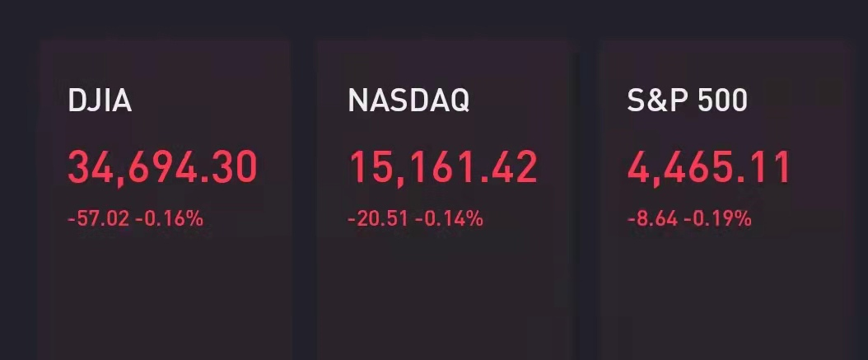This screenshot has height=360, width=868.
Task: Click the NASDAQ point change -20.51
Action: [378, 219]
